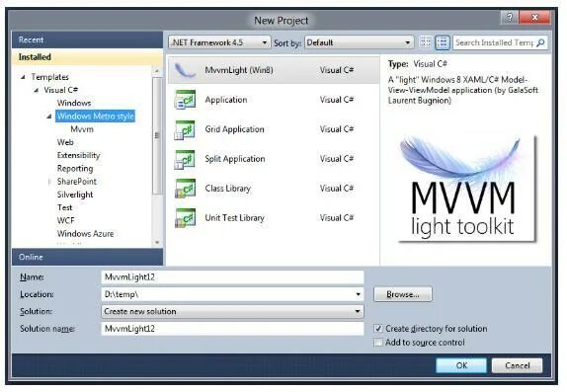This screenshot has width=567, height=392.
Task: Click the Split Application template icon
Action: 185,159
